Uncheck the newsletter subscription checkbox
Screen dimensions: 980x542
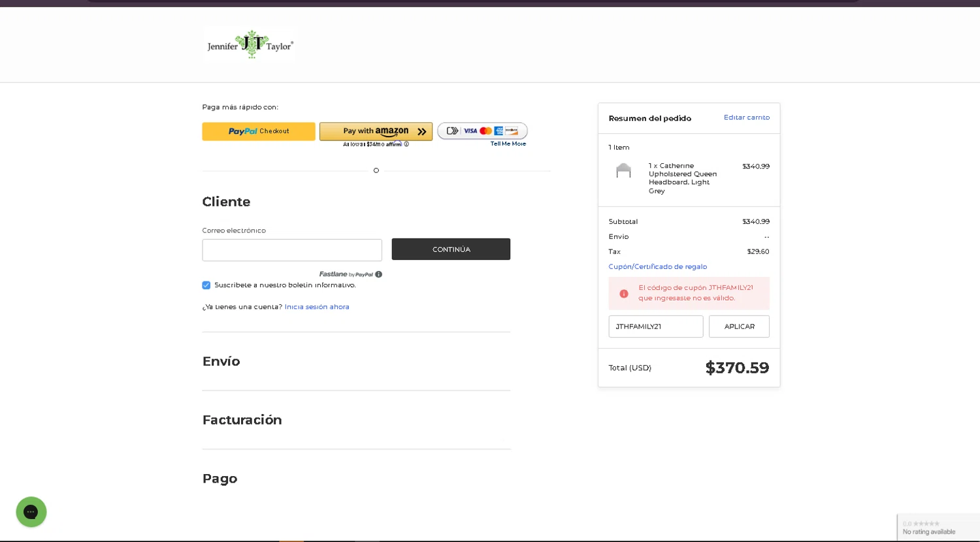point(206,285)
